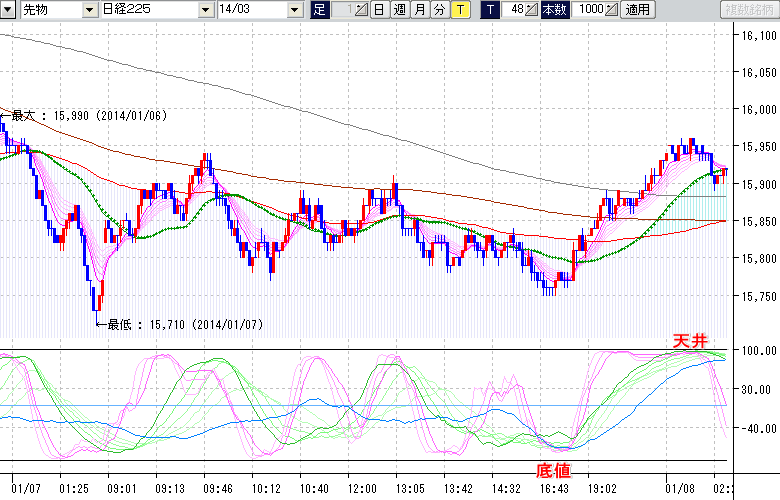Switch to the weekly 週 timeframe
The height and width of the screenshot is (500, 780).
click(x=399, y=10)
